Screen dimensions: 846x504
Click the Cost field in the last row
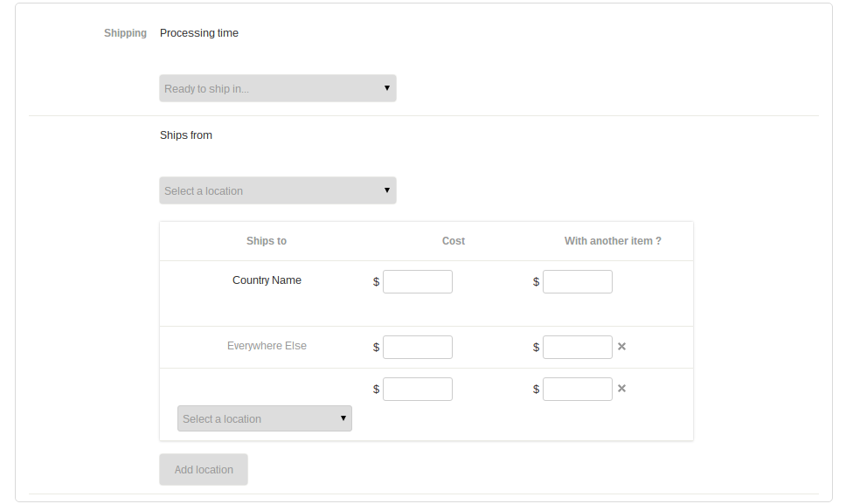418,389
